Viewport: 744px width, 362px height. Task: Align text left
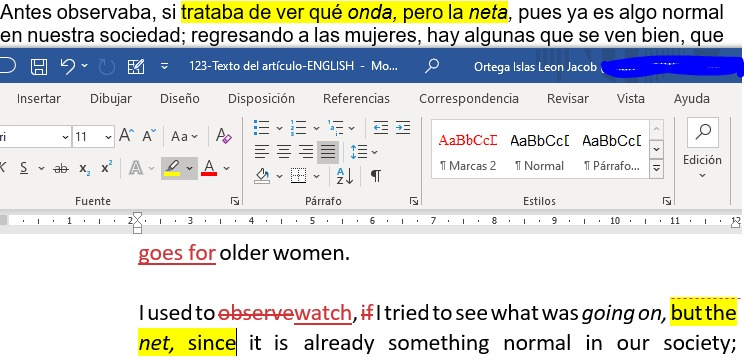(262, 152)
